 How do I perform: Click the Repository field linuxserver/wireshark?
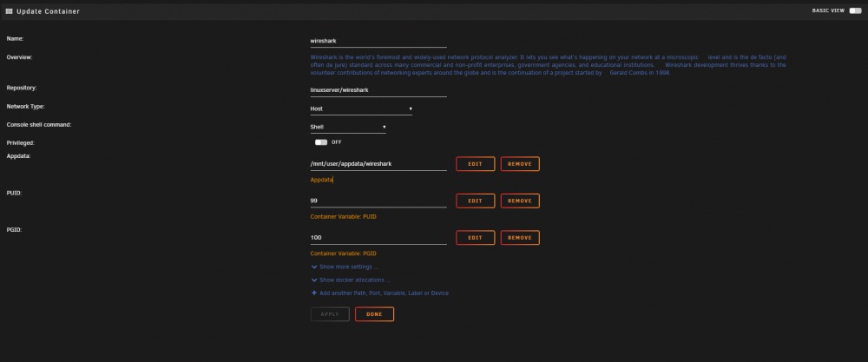click(378, 89)
